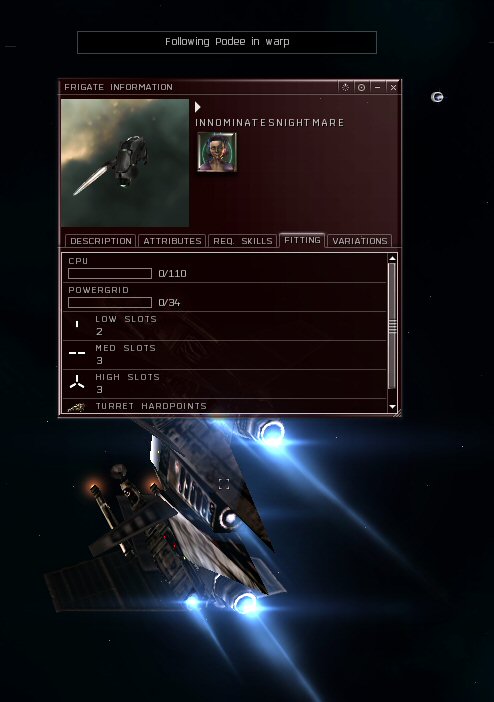Click the Low Slots icon
494x702 pixels.
point(77,324)
